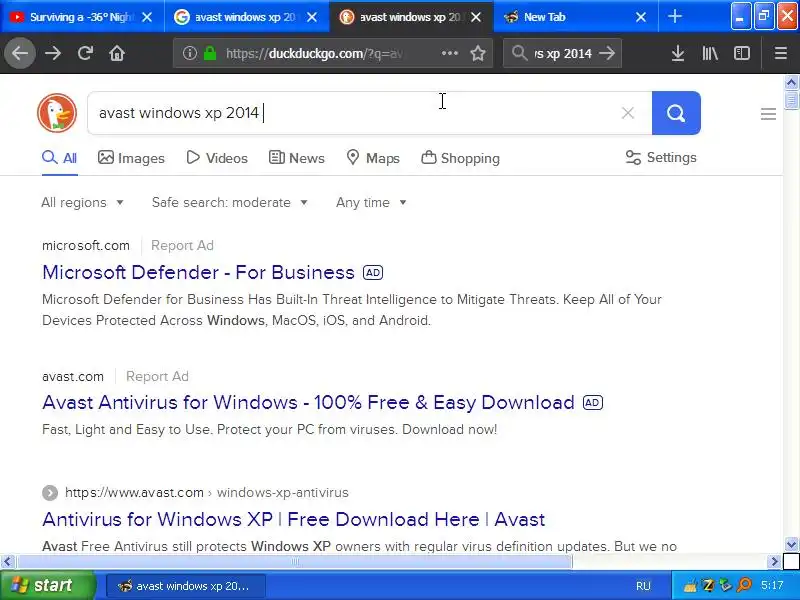Open the search Settings dropdown
This screenshot has width=800, height=600.
pyautogui.click(x=661, y=158)
